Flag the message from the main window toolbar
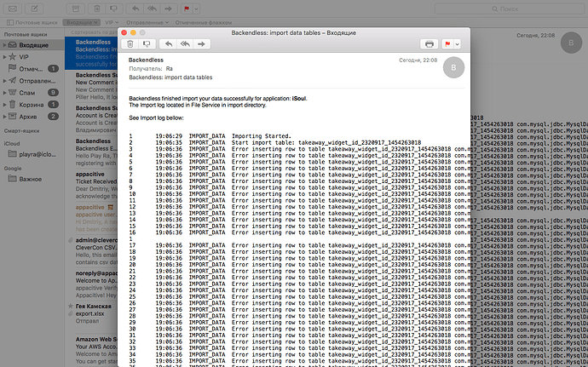 [187, 9]
